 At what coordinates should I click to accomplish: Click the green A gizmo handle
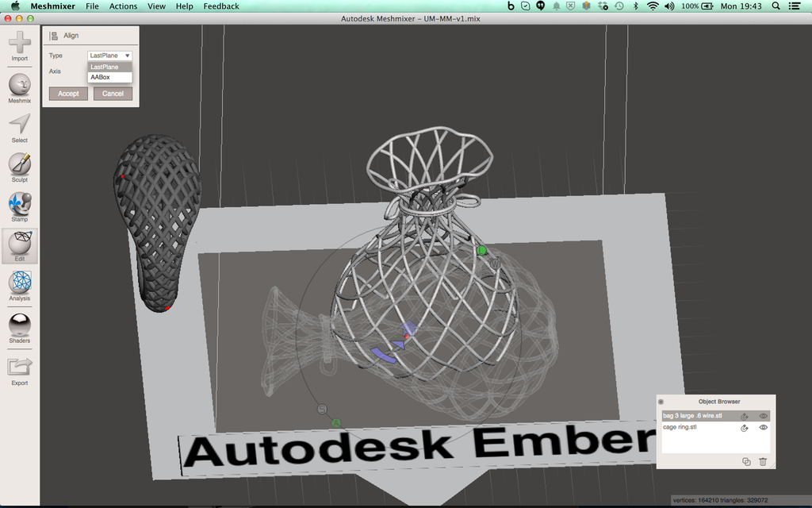tap(336, 424)
